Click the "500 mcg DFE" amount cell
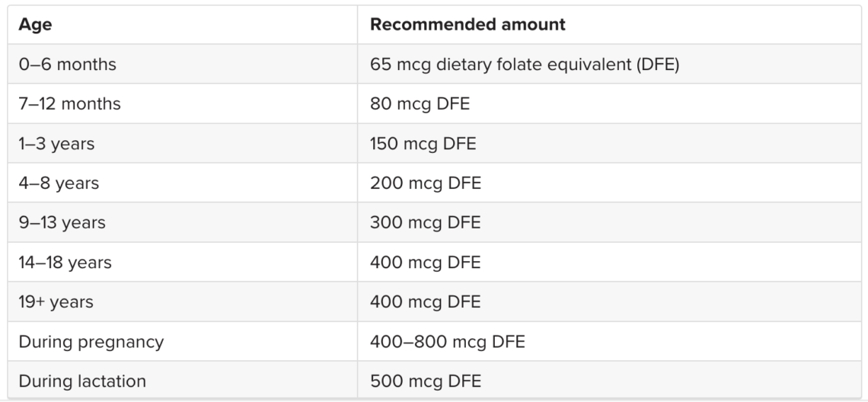The width and height of the screenshot is (868, 402). 426,381
